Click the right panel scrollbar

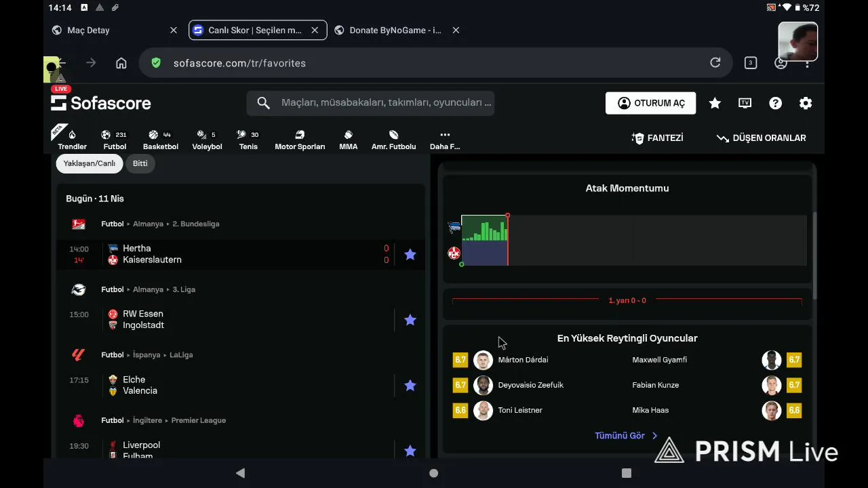click(814, 254)
